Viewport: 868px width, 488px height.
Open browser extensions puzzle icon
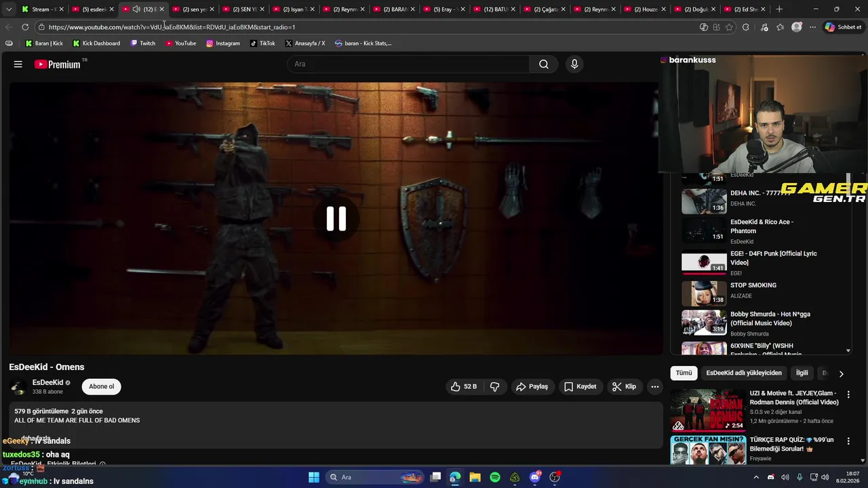point(746,27)
